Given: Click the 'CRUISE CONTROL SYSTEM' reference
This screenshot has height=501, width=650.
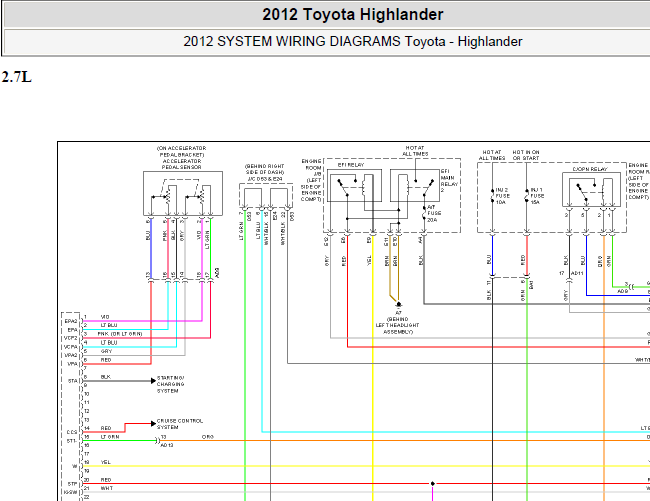Looking at the screenshot, I should [179, 424].
